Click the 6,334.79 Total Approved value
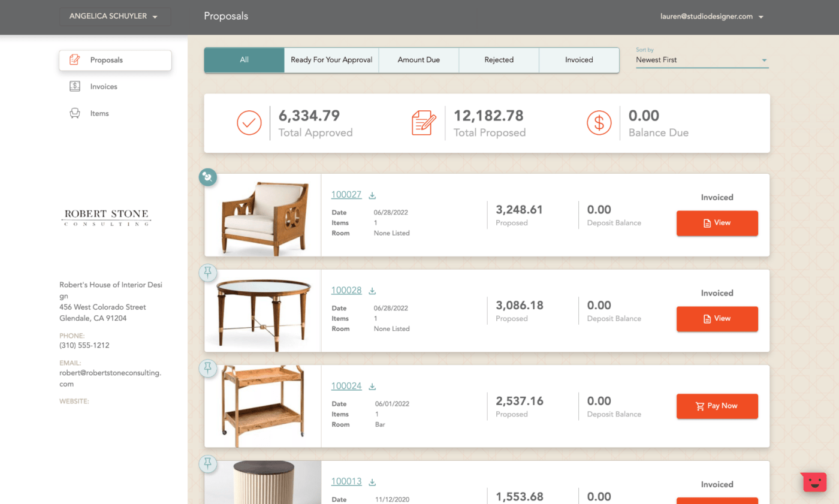The width and height of the screenshot is (839, 504). coord(309,116)
